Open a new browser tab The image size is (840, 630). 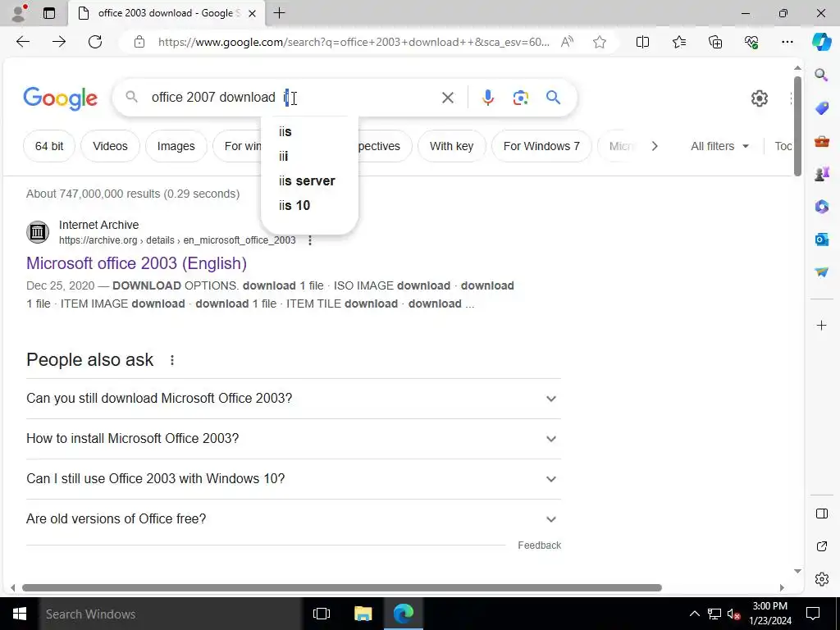point(279,13)
